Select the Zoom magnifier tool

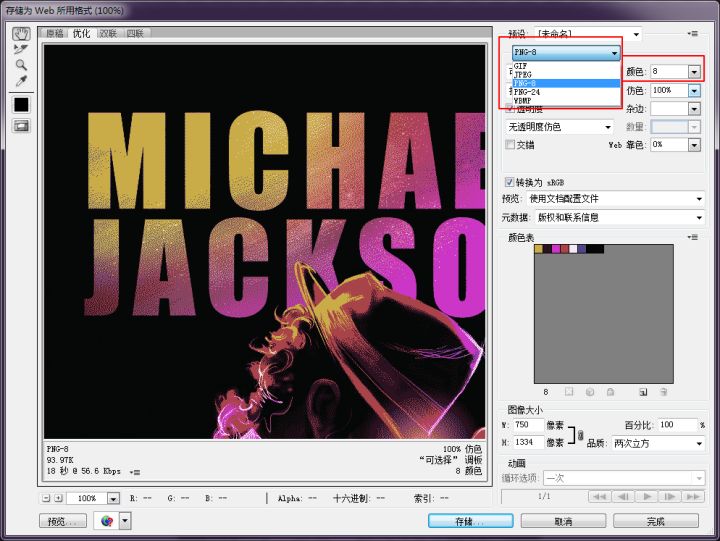[x=21, y=65]
